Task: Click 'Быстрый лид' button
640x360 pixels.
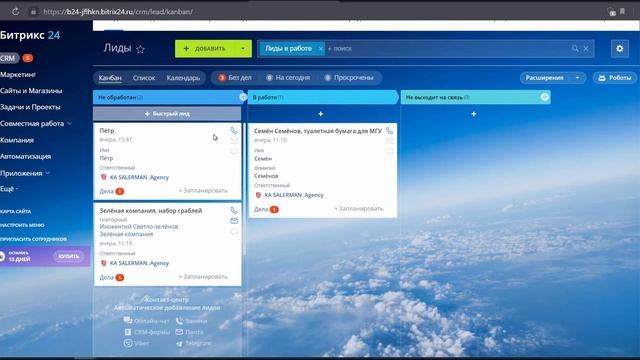Action: (167, 114)
